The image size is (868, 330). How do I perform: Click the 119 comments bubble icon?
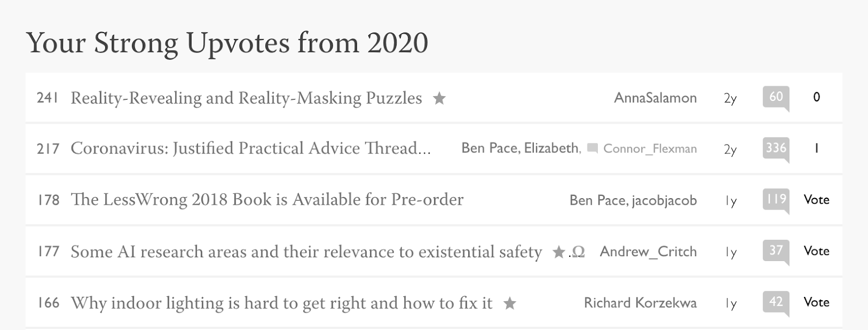coord(776,200)
